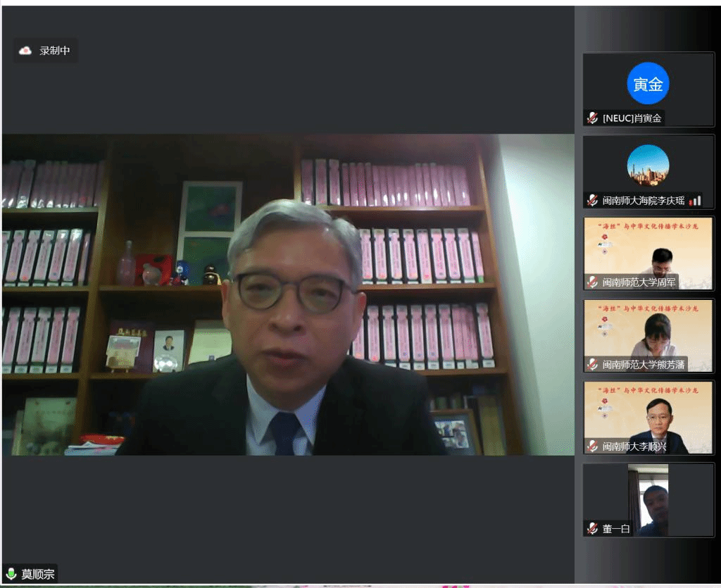Click muted mic icon on 李庆瑶 tile
Image resolution: width=721 pixels, height=588 pixels.
[593, 201]
